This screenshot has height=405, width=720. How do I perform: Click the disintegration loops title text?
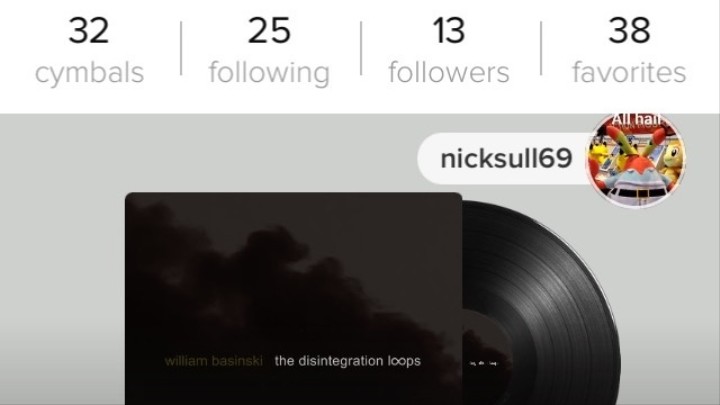click(348, 361)
